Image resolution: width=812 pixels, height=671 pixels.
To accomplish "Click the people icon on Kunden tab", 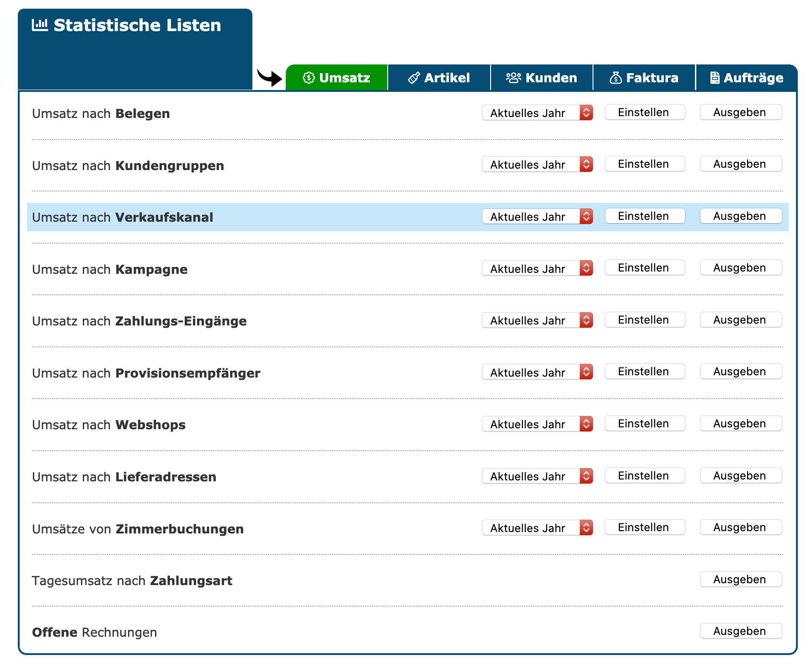I will pyautogui.click(x=513, y=78).
